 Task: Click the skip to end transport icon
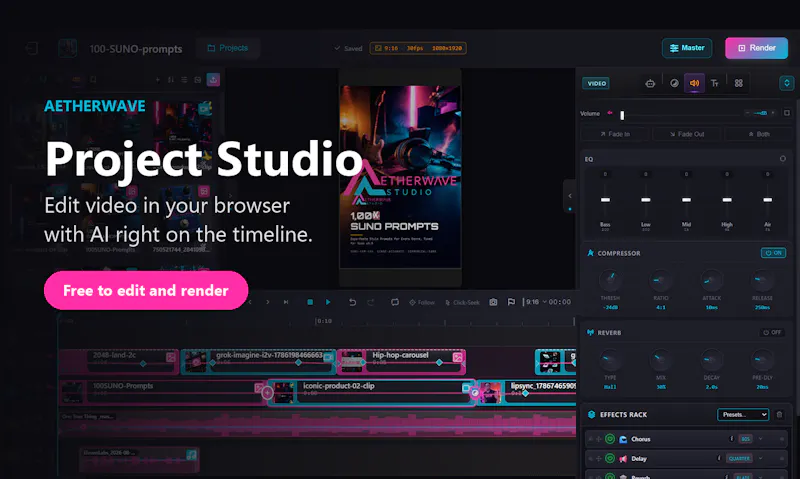pos(286,302)
